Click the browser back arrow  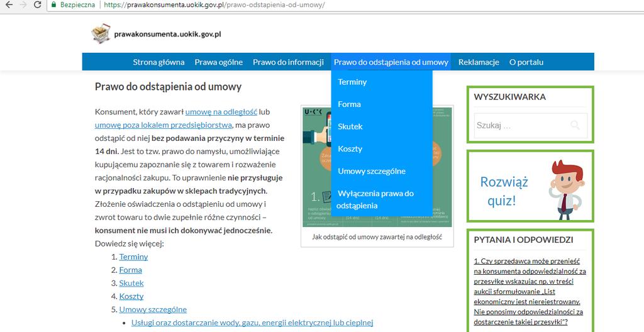point(8,5)
